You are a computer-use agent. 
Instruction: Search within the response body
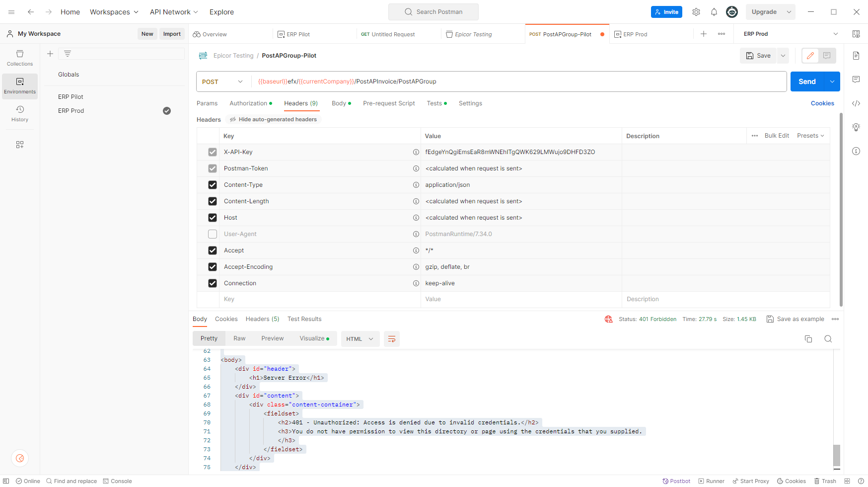pos(828,339)
